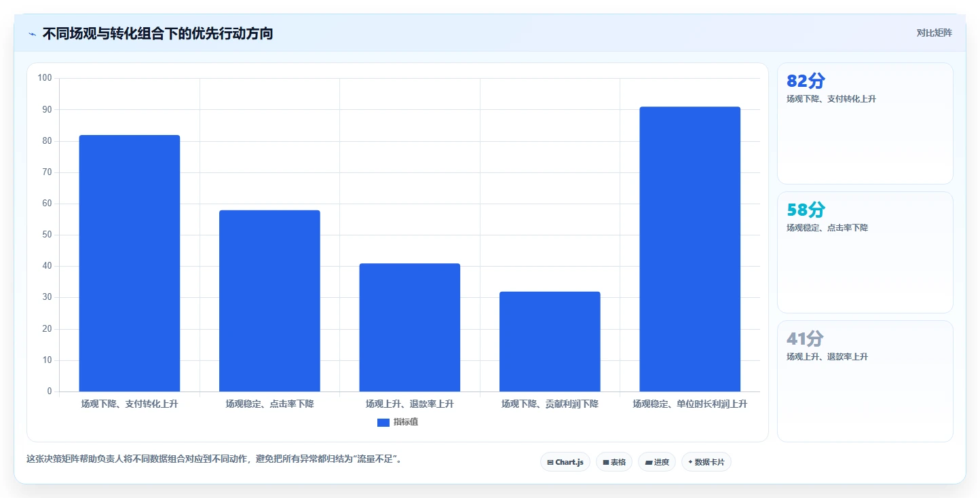Click card subtitle 场观稳定、点击率下降
This screenshot has height=498, width=980.
click(827, 228)
